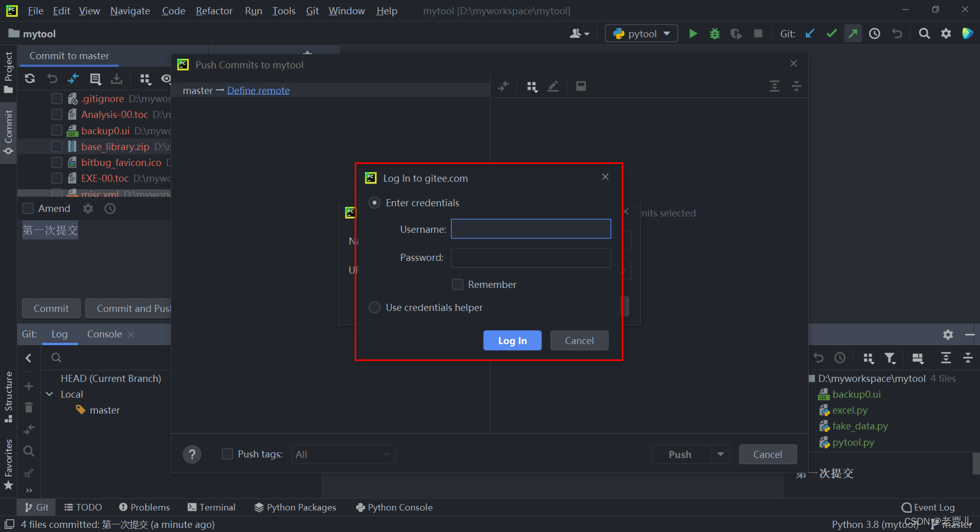Image resolution: width=980 pixels, height=532 pixels.
Task: Open changelists icon in Commit panel
Action: pos(95,79)
